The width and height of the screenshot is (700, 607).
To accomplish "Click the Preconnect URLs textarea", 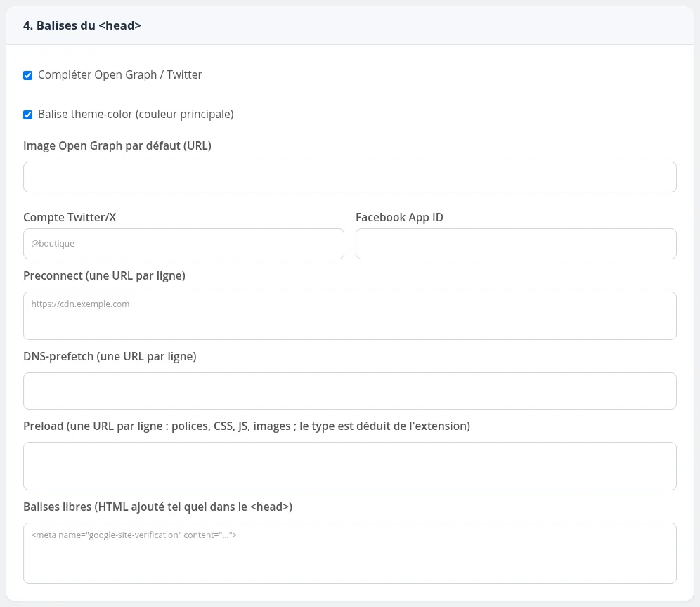I will (x=349, y=316).
